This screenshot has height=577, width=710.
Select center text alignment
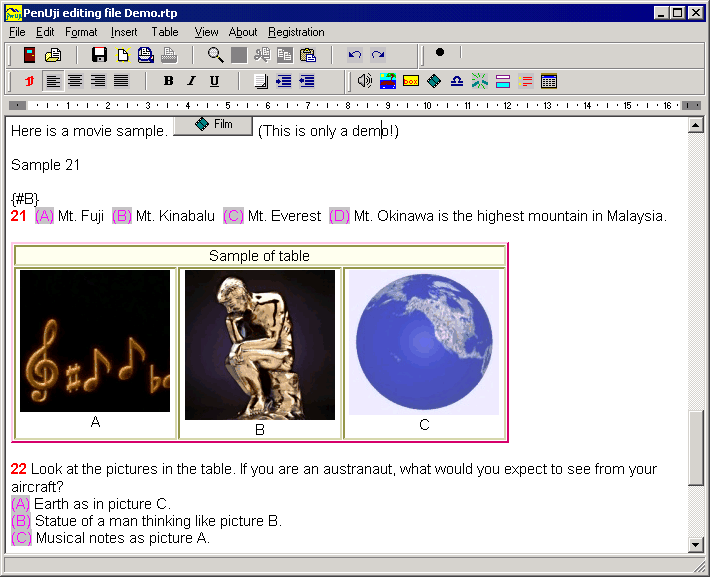pyautogui.click(x=75, y=81)
